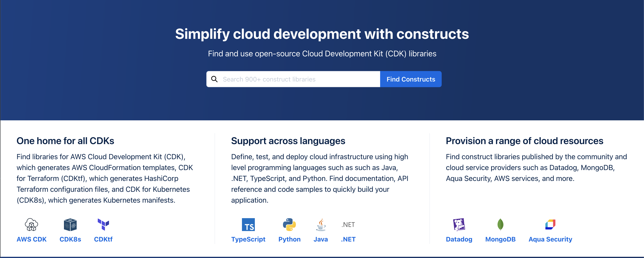The height and width of the screenshot is (258, 644).
Task: Select the Python language icon
Action: [289, 225]
